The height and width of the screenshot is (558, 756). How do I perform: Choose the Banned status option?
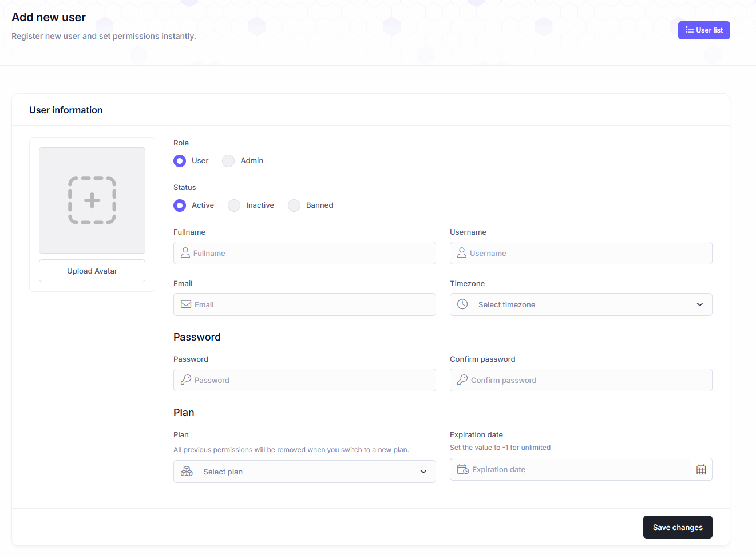tap(294, 205)
